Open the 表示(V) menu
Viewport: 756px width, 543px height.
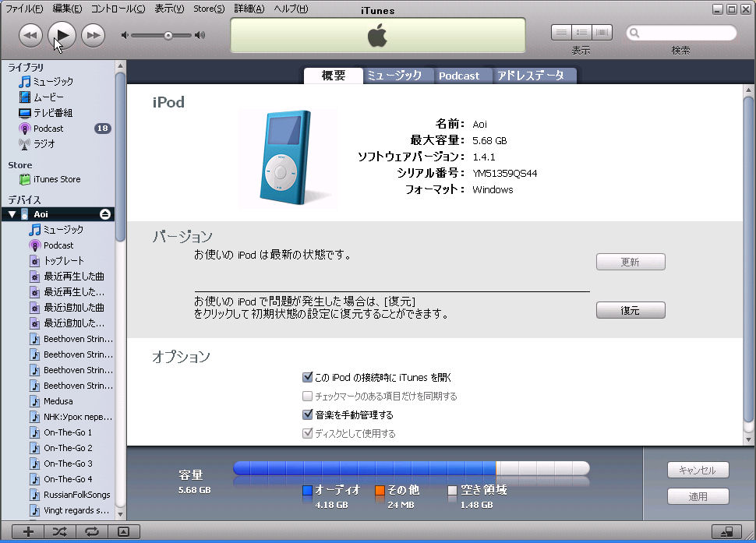click(169, 9)
